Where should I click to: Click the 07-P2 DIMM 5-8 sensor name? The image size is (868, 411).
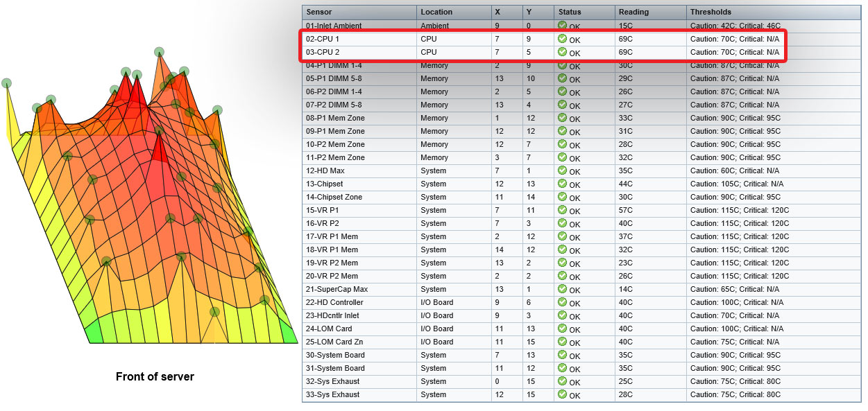[x=334, y=105]
